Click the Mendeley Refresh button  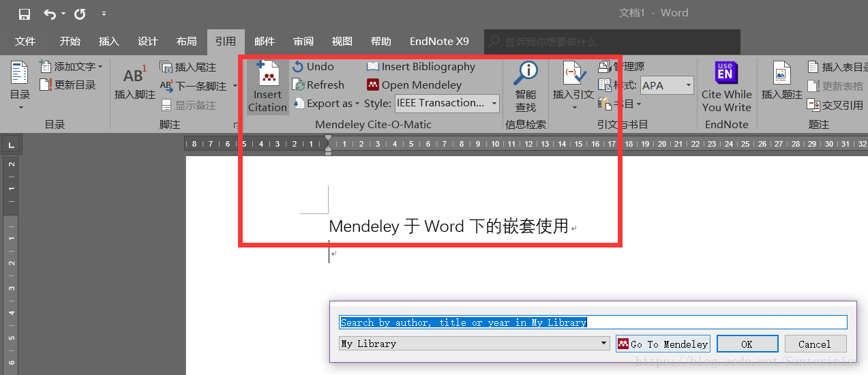pos(318,85)
